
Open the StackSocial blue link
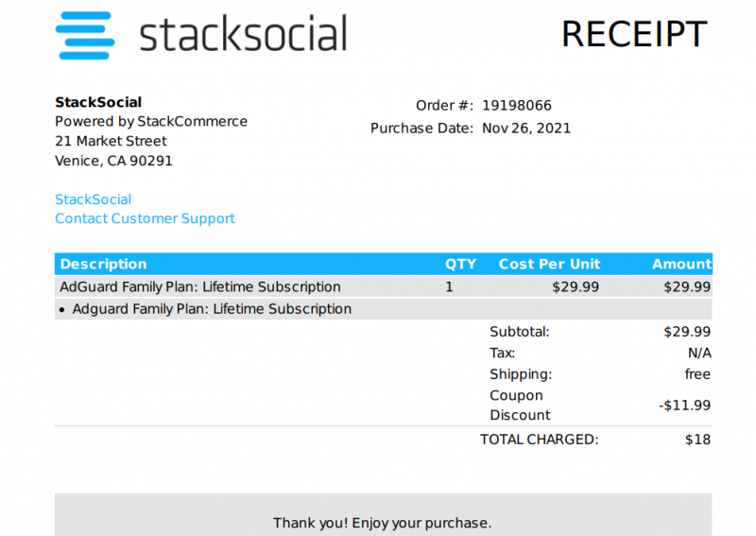point(93,199)
